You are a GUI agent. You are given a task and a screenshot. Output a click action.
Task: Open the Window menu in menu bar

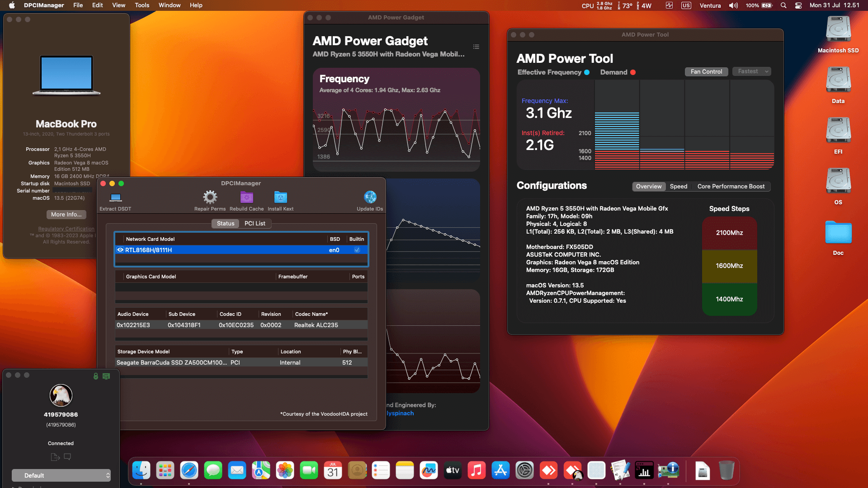click(x=170, y=5)
